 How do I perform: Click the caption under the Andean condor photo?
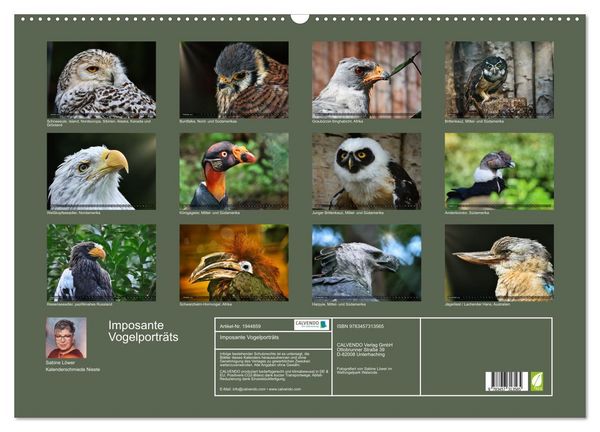pos(467,213)
